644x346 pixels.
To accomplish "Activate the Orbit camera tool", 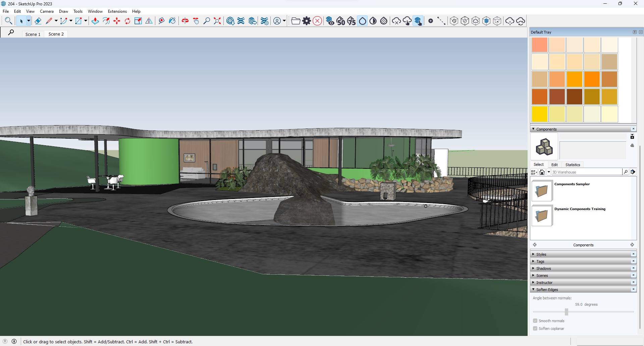I will click(x=184, y=20).
